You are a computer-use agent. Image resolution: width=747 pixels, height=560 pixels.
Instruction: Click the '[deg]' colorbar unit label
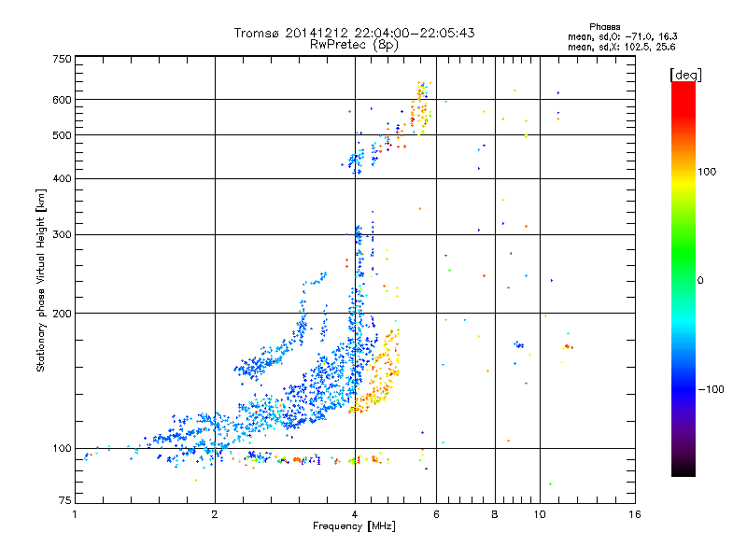point(685,75)
